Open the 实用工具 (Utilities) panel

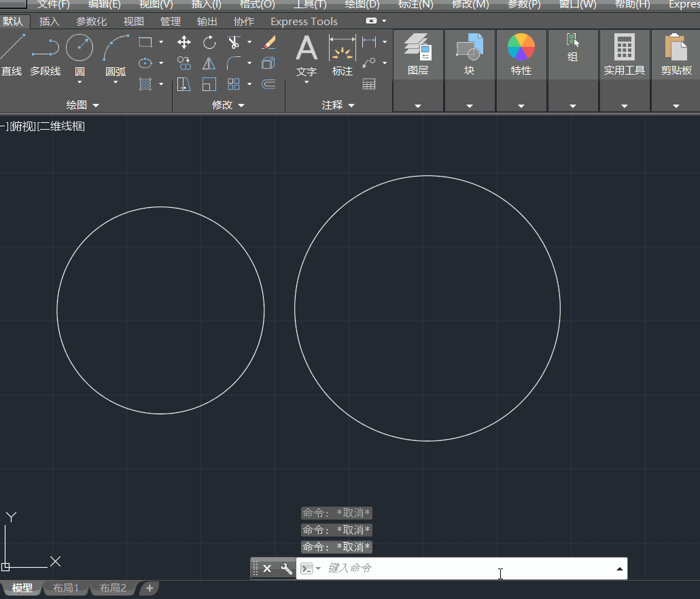(625, 55)
